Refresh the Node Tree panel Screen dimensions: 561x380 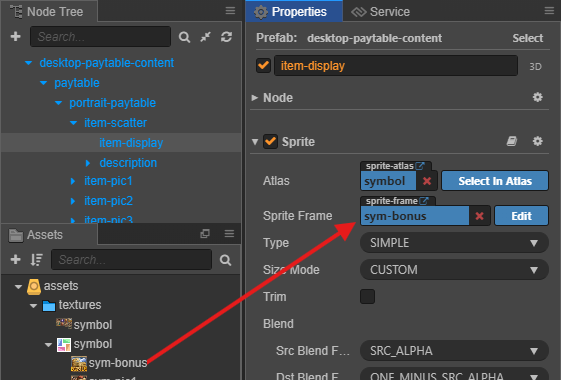(x=226, y=36)
